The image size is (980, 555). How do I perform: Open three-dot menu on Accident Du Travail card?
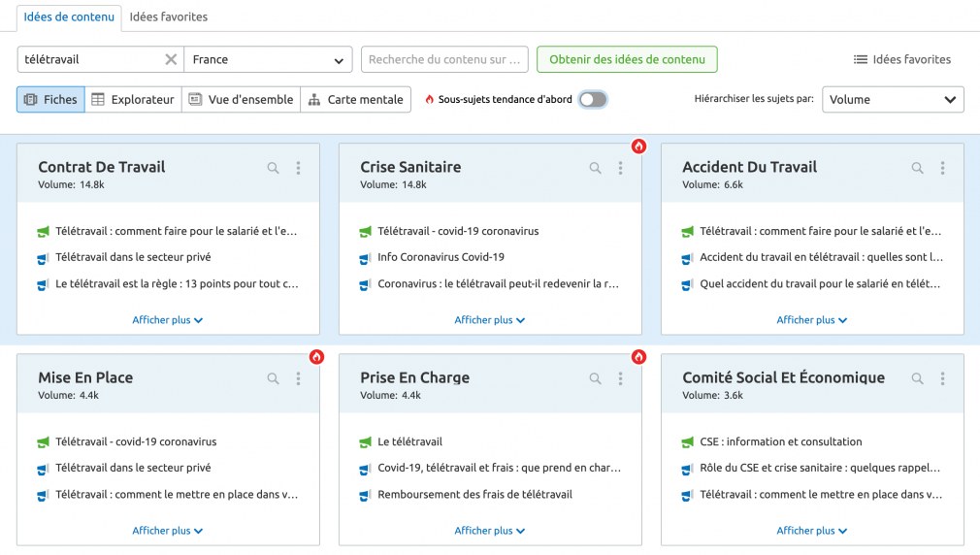(x=942, y=168)
